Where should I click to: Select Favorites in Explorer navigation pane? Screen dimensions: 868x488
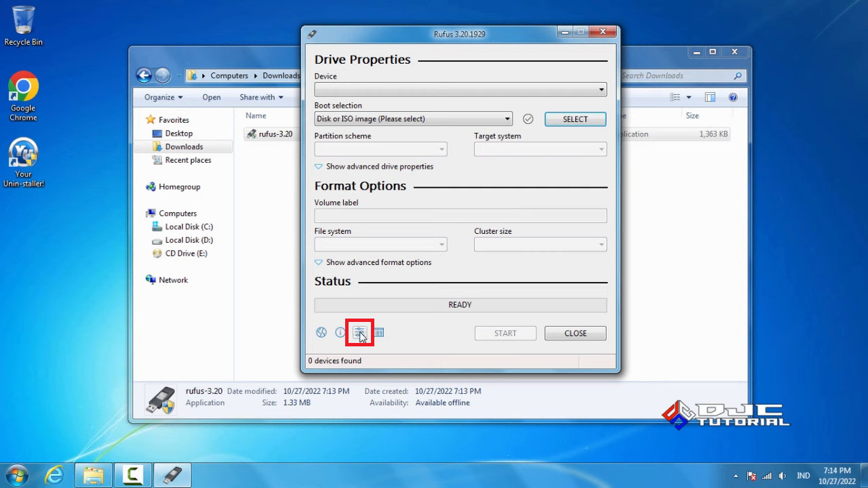[167, 120]
